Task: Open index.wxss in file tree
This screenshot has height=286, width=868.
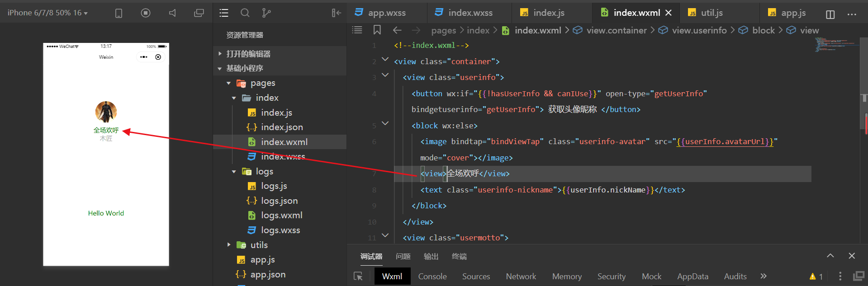Action: click(x=280, y=156)
